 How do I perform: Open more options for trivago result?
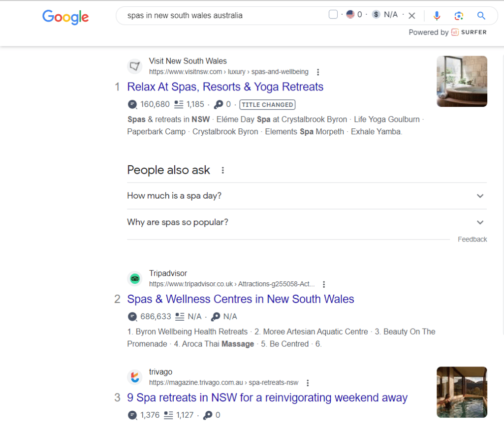pyautogui.click(x=308, y=383)
